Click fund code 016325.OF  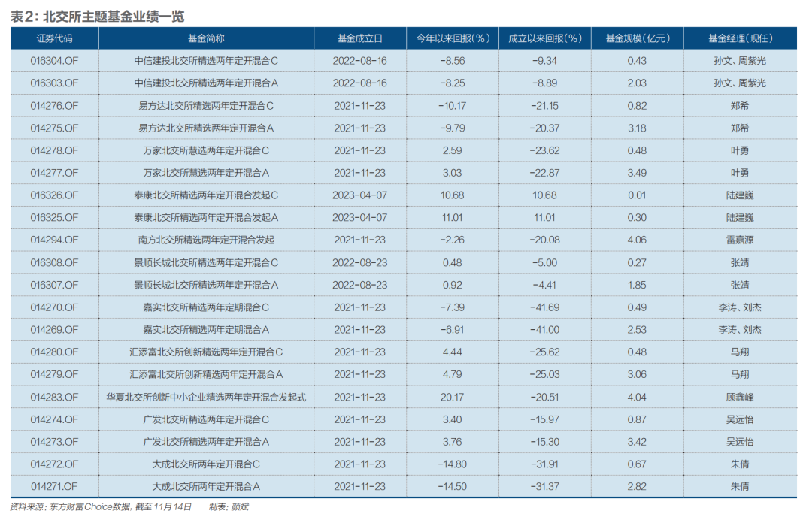point(54,218)
